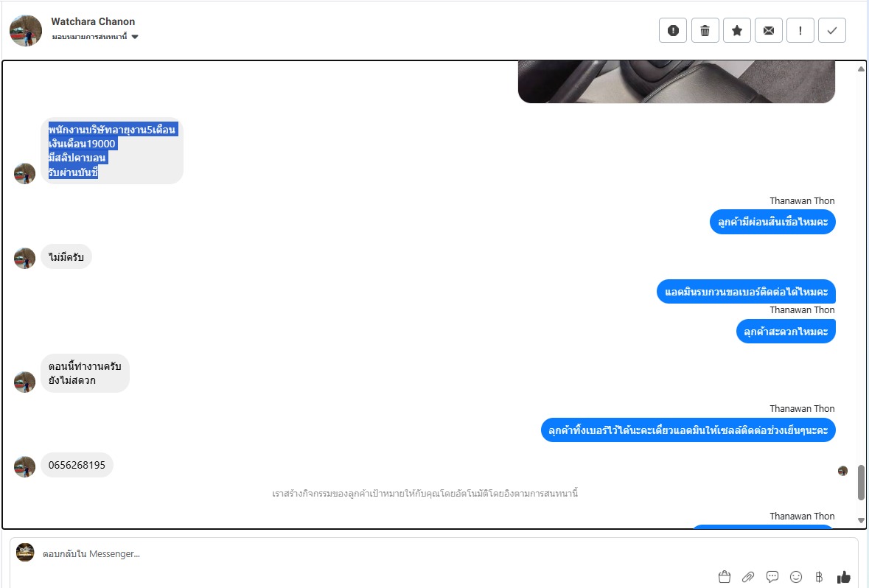Click the Baht payment request icon
869x588 pixels.
click(819, 577)
